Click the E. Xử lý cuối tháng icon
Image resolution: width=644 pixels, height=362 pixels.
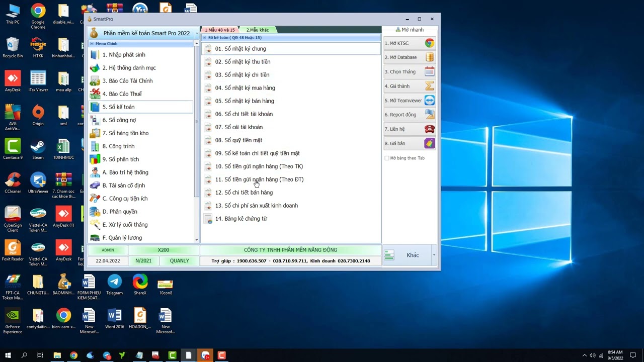click(95, 225)
